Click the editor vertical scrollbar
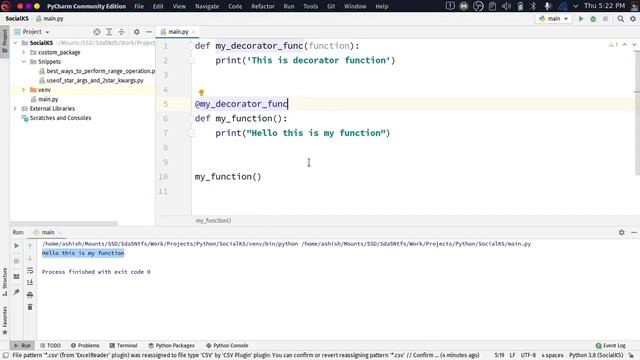Screen dimensions: 640x360 [x=637, y=114]
